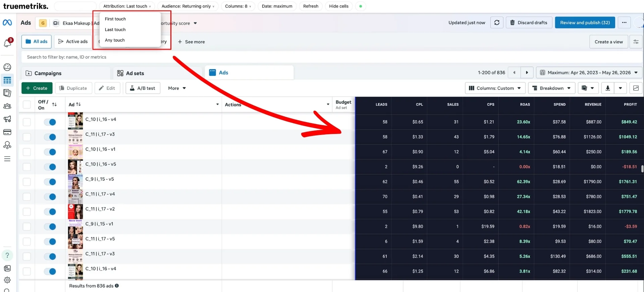
Task: Click the help question mark icon
Action: (x=7, y=255)
